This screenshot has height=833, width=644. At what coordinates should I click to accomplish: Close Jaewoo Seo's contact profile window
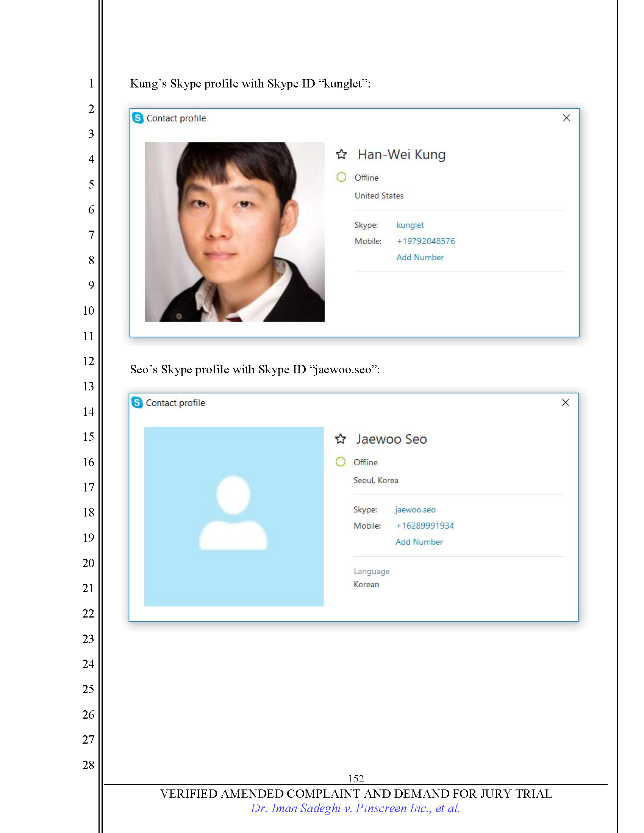566,402
